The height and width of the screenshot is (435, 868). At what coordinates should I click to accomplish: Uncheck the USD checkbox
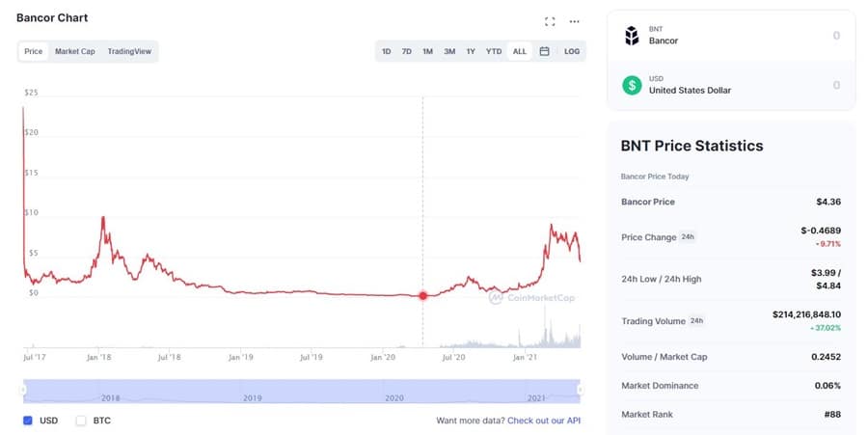pyautogui.click(x=28, y=421)
